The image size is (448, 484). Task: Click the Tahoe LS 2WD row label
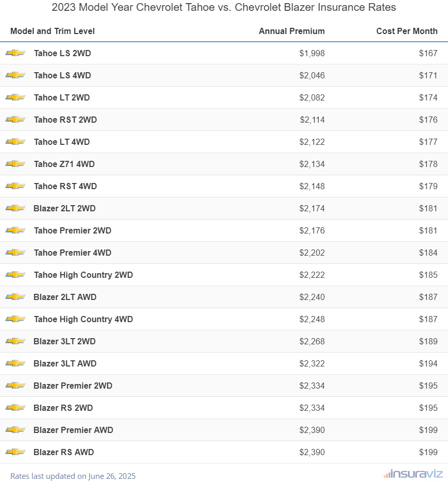(x=62, y=53)
